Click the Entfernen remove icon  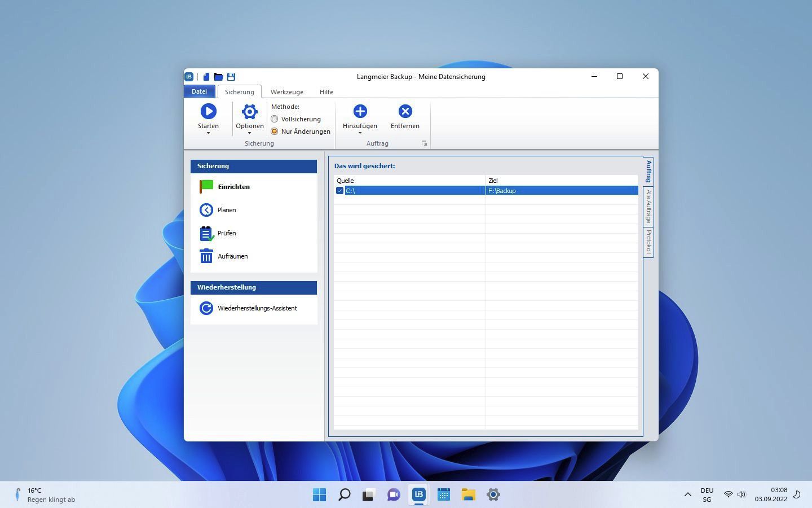[x=405, y=111]
